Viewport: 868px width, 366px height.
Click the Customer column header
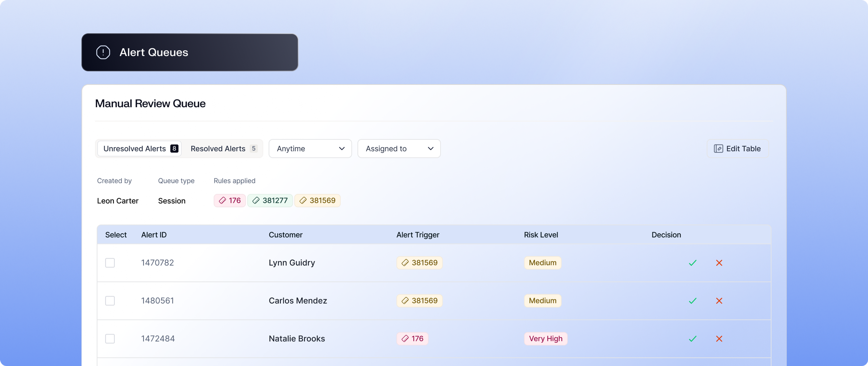pyautogui.click(x=285, y=235)
